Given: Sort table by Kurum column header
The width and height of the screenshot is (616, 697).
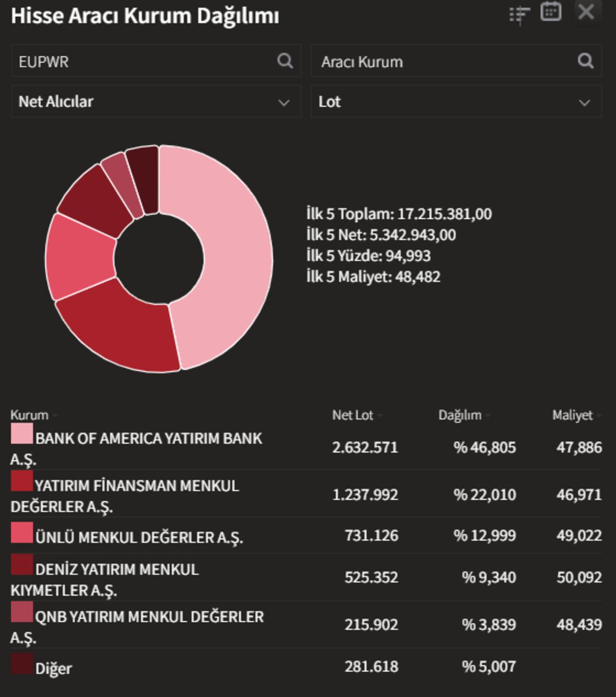Looking at the screenshot, I should [30, 415].
